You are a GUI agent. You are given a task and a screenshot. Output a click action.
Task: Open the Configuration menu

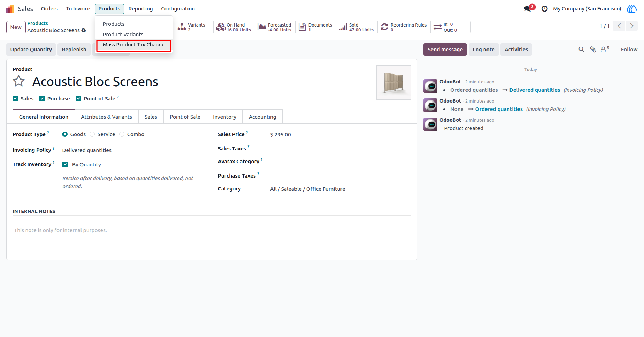(x=178, y=9)
